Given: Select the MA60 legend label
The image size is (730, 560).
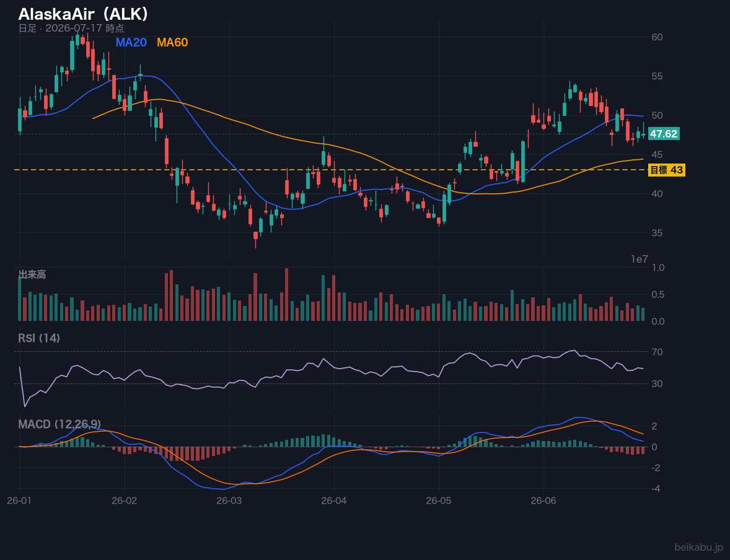Looking at the screenshot, I should pos(172,42).
